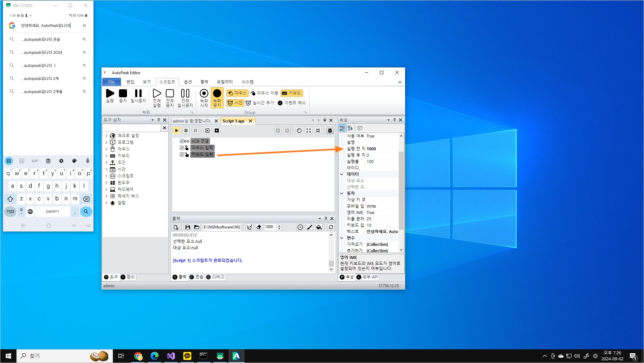Uncheck the ADB 연결 step checkbox
644x363 pixels.
point(182,141)
